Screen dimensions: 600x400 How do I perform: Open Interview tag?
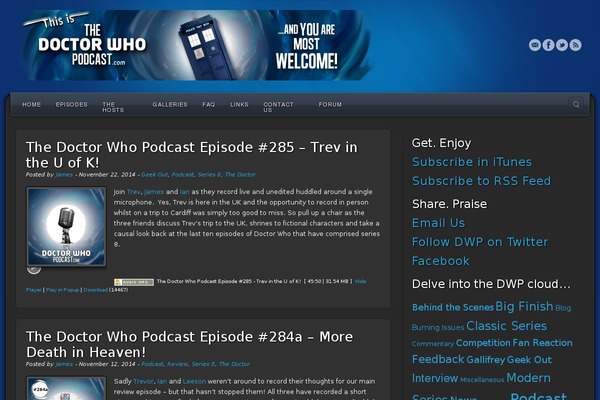tap(435, 378)
